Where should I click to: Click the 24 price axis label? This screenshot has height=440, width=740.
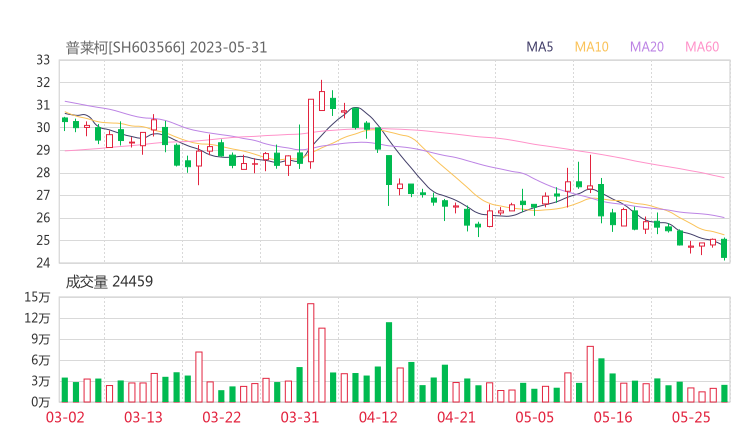43,262
